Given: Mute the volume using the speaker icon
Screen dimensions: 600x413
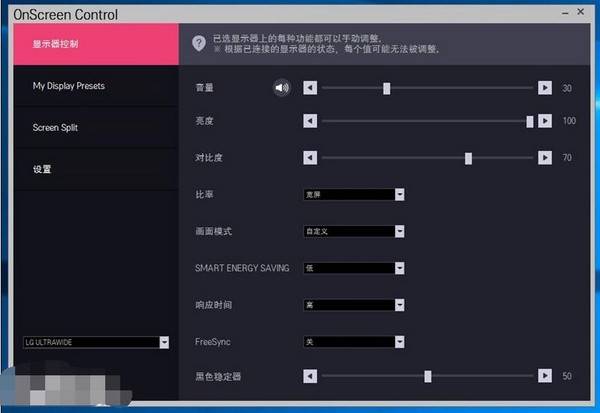Looking at the screenshot, I should coord(282,88).
